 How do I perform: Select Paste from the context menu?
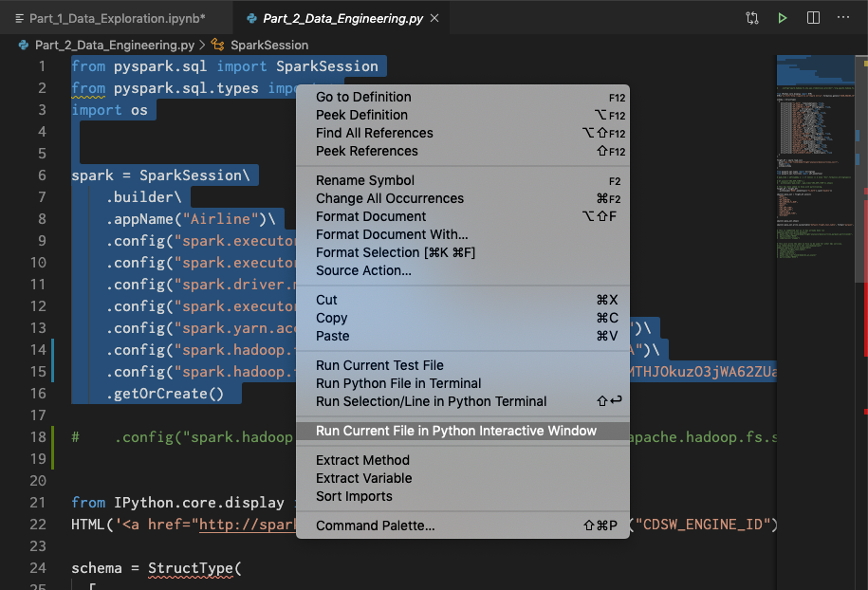pos(463,336)
